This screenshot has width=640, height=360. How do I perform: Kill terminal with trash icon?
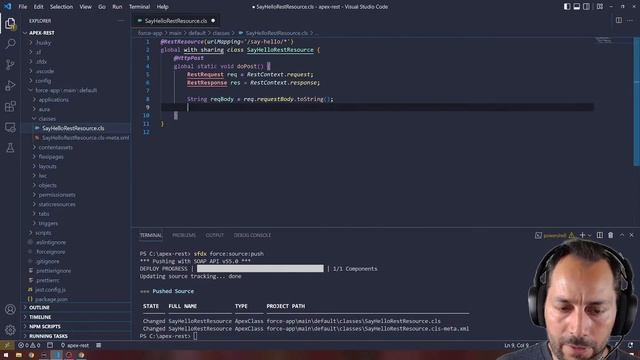[x=611, y=235]
